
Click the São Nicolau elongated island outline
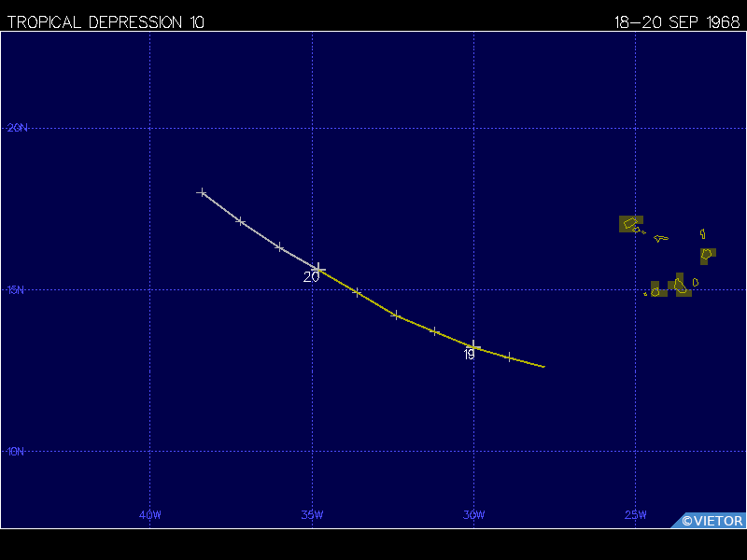(661, 238)
